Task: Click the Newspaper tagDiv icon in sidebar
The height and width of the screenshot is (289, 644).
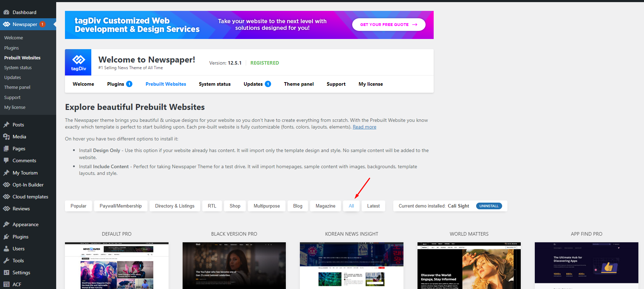Action: [x=6, y=24]
